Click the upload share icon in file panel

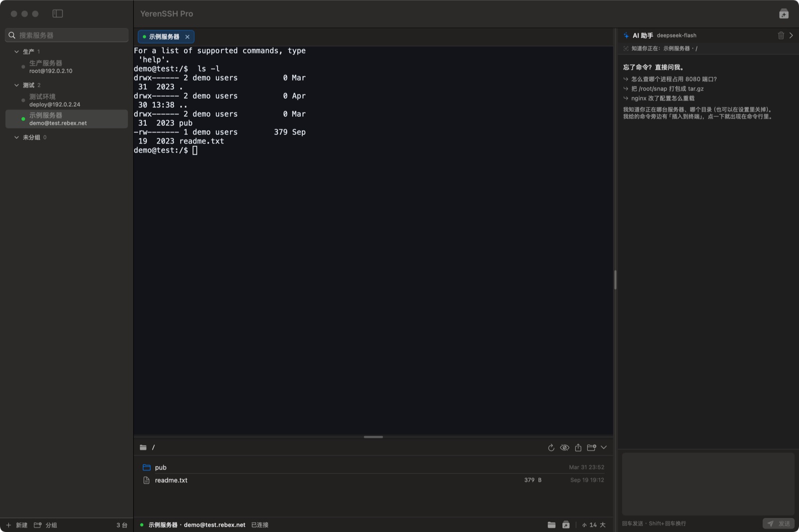tap(578, 448)
